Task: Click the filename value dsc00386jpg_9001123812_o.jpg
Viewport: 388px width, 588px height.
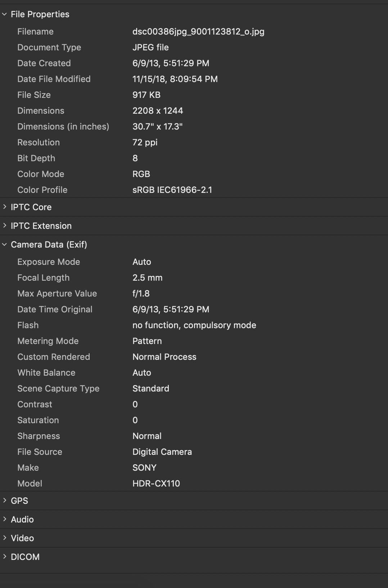Action: [x=198, y=32]
